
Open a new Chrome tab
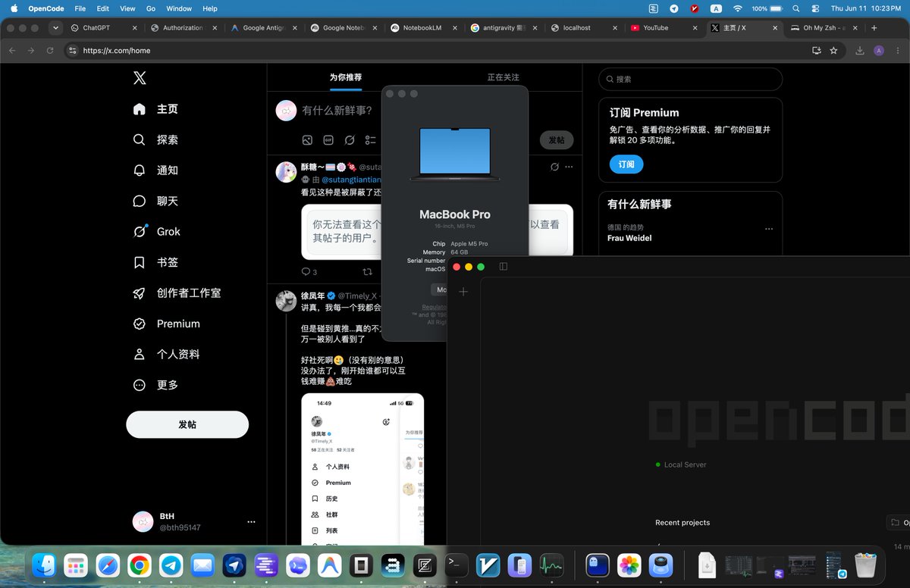click(874, 28)
